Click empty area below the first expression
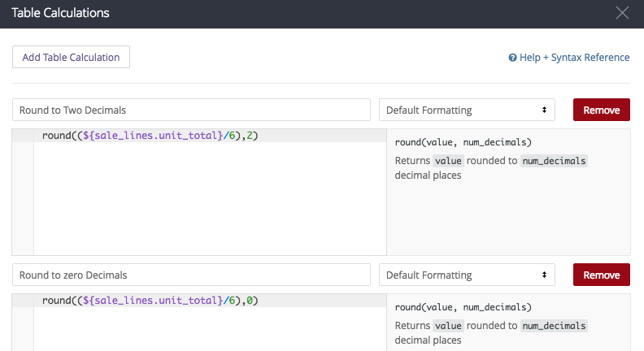This screenshot has width=644, height=351. coord(210,198)
